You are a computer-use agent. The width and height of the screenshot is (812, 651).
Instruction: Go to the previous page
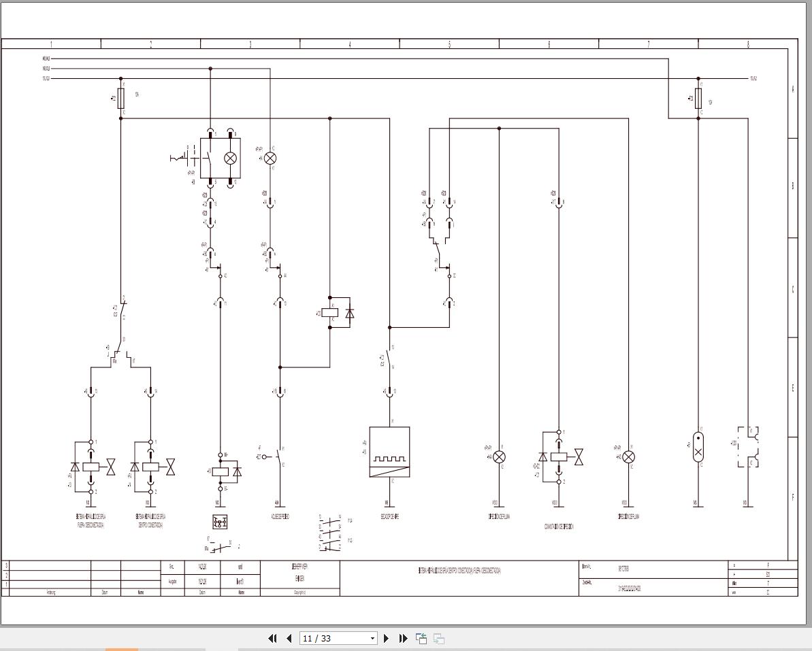289,639
